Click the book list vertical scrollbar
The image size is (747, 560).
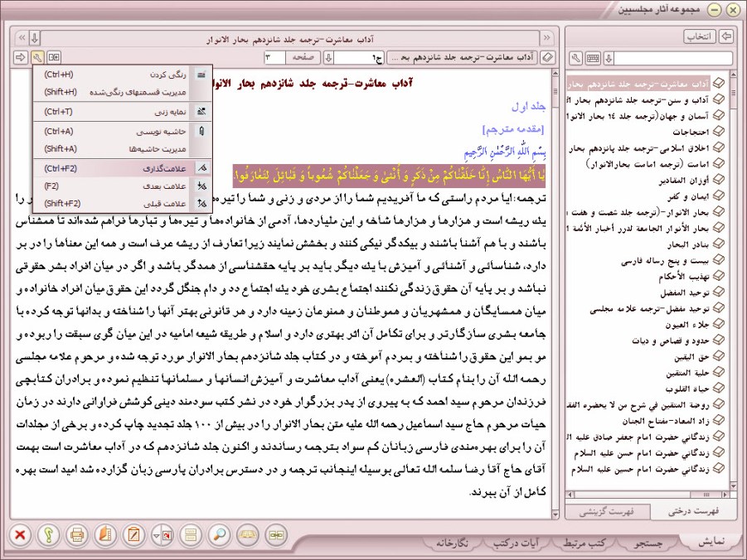pyautogui.click(x=733, y=281)
